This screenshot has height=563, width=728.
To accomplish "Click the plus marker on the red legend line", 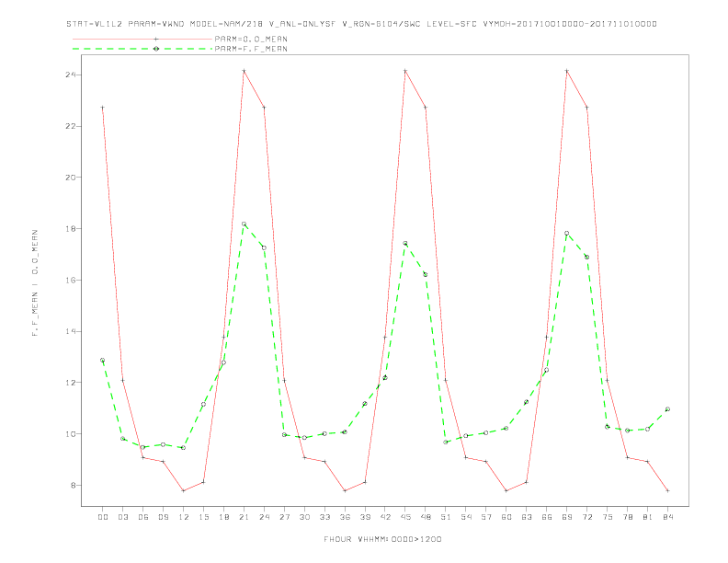I will pos(156,39).
